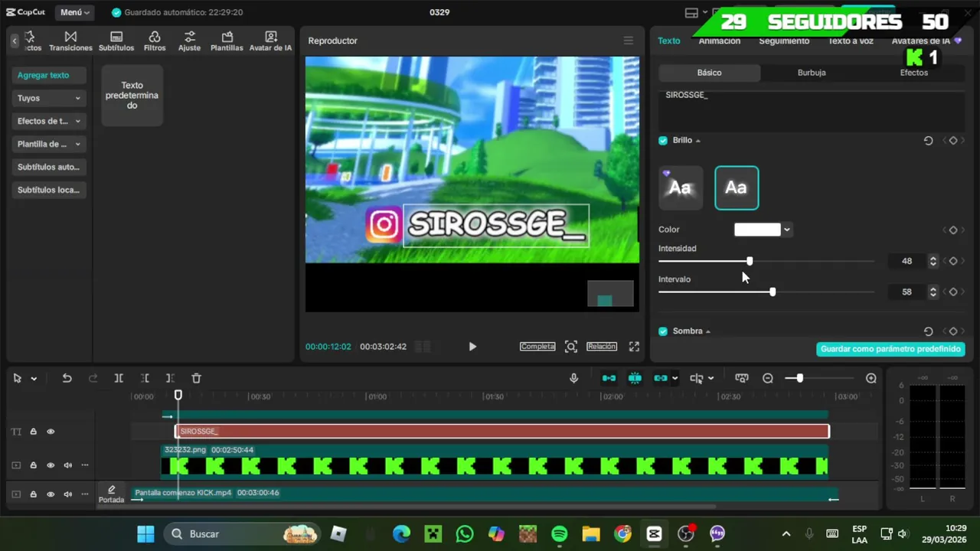Mute the 323232.png track
The image size is (980, 551).
click(67, 465)
